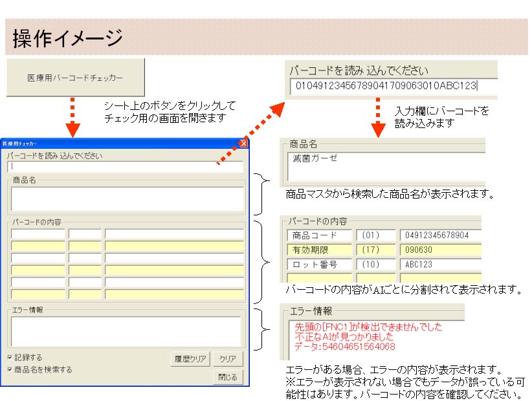Select the 滅菌ガーゼ product name text
Viewport: 532px width, 401px height.
(x=315, y=158)
